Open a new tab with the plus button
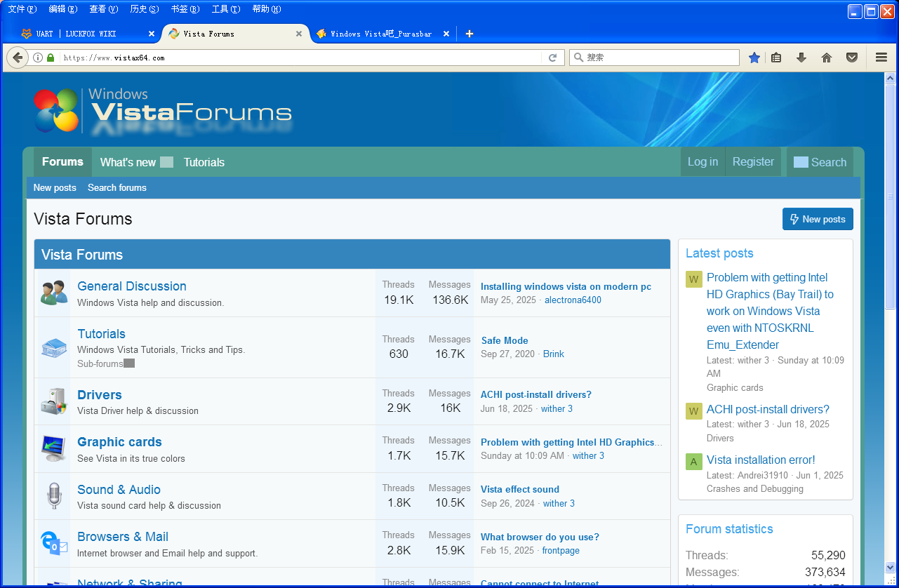 tap(470, 34)
